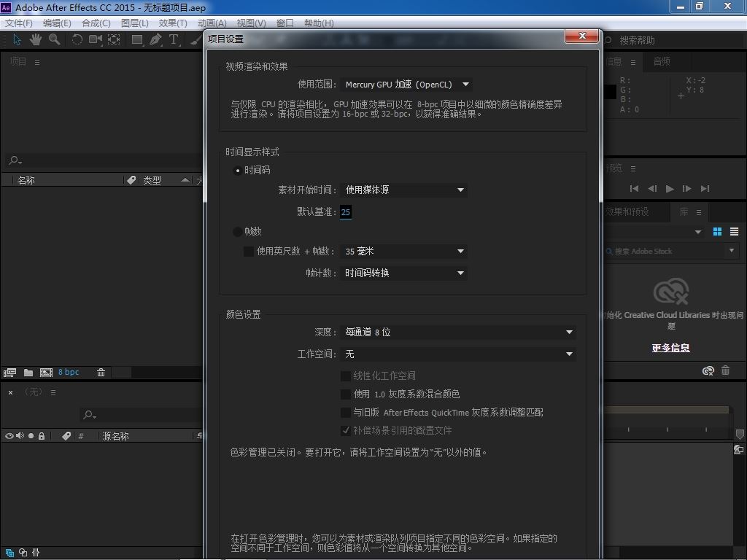Click the timeline search magnifier
747x560 pixels.
tap(89, 415)
